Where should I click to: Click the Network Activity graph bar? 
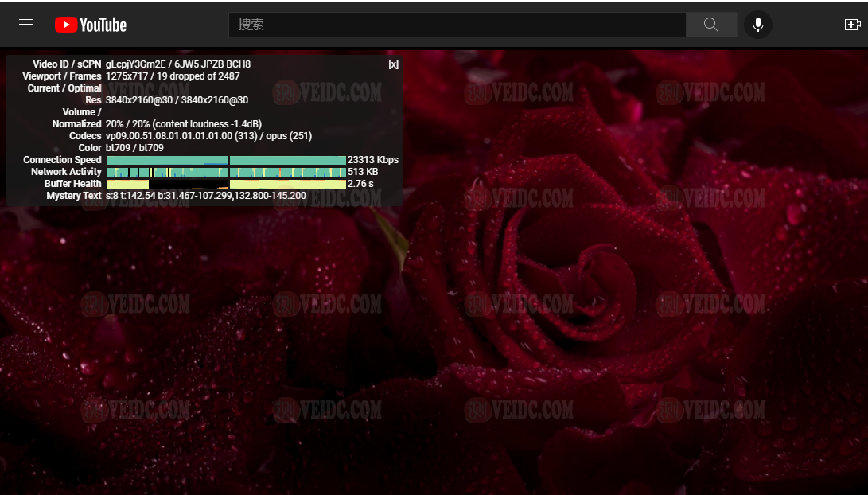tap(227, 172)
